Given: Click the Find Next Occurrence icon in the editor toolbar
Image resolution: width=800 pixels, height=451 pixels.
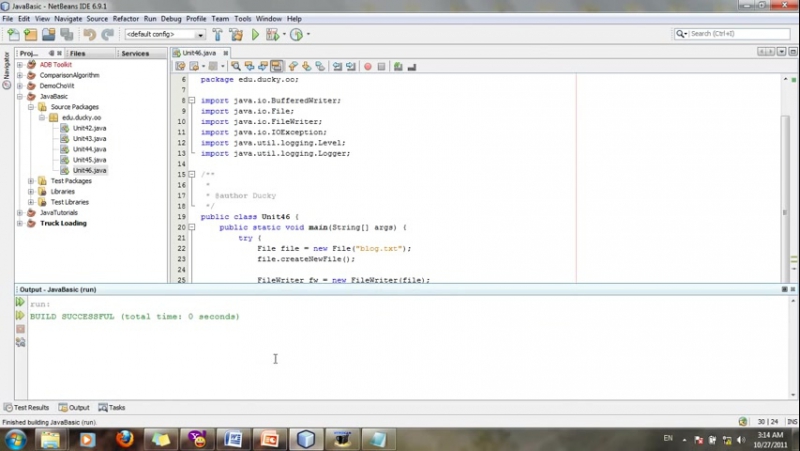Looking at the screenshot, I should click(x=263, y=66).
